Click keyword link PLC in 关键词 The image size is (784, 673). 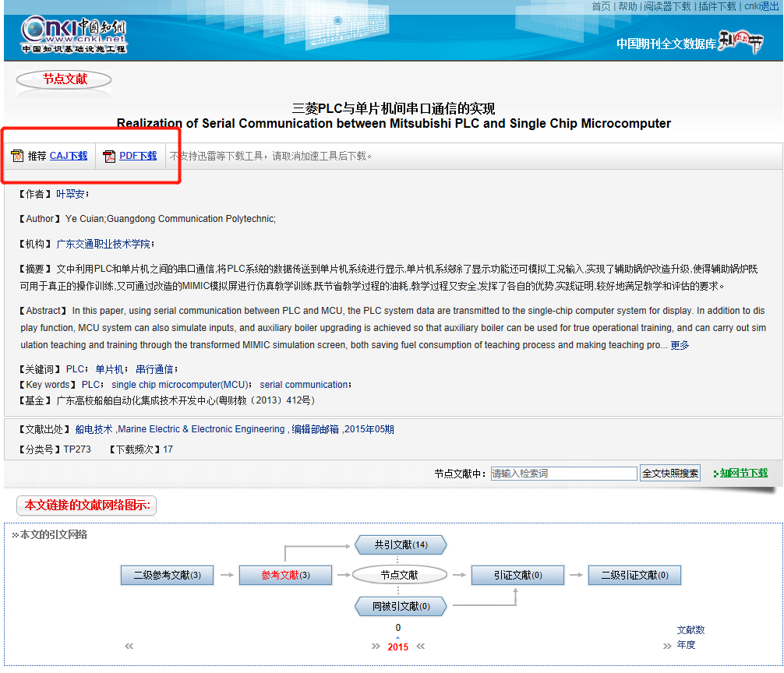tap(75, 369)
